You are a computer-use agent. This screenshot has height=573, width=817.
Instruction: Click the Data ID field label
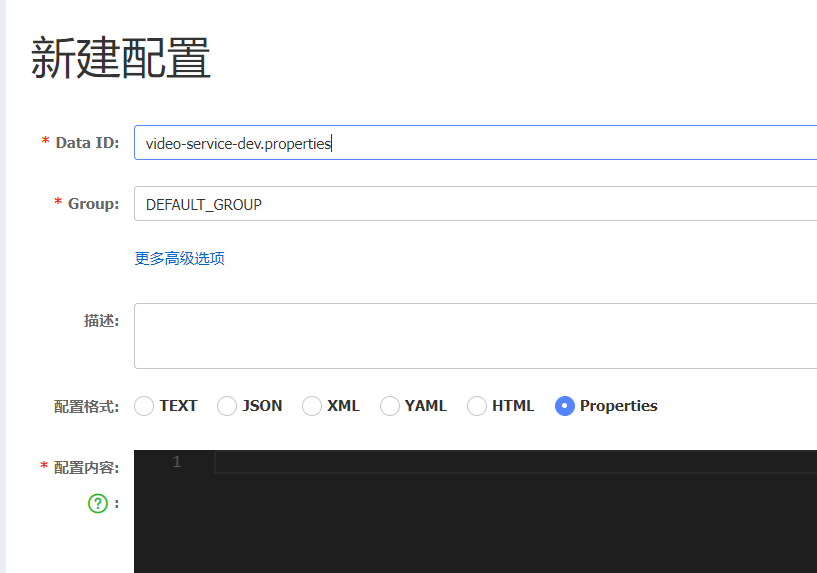click(87, 143)
